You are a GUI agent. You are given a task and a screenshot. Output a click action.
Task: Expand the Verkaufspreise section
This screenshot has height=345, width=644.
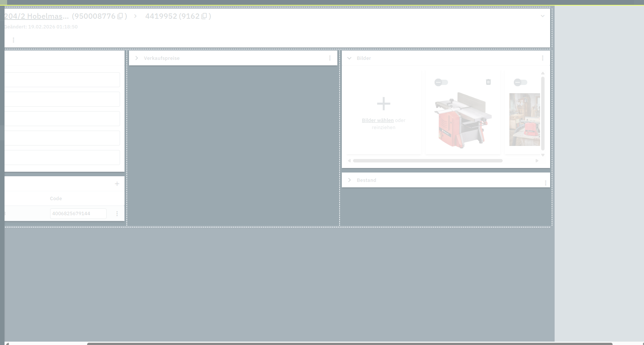(x=137, y=58)
